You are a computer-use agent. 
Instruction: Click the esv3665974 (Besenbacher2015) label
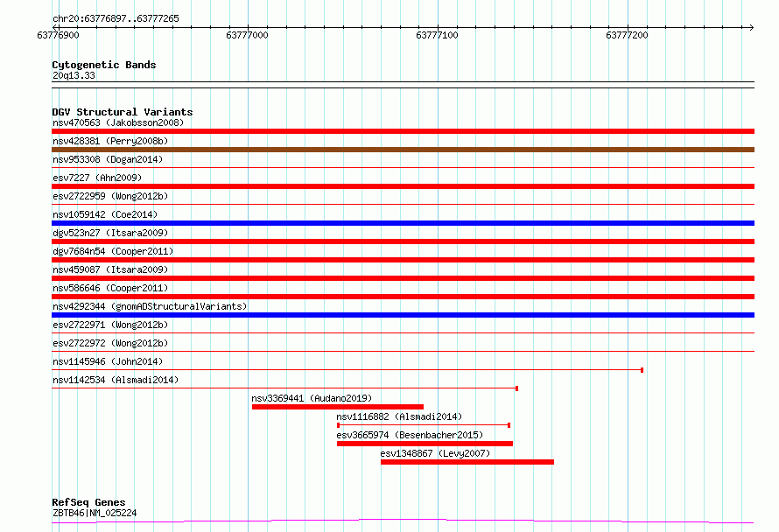click(x=410, y=435)
